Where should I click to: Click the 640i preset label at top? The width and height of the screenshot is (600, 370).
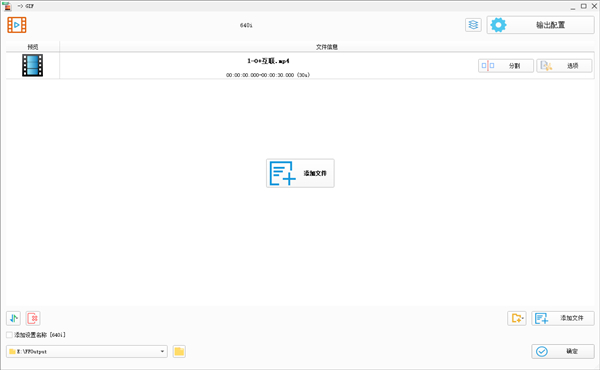tap(246, 25)
